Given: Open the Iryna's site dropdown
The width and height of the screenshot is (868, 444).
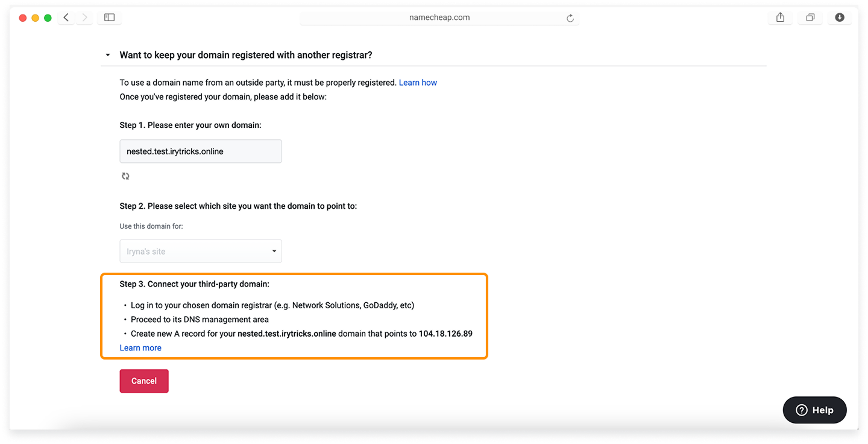Looking at the screenshot, I should click(x=201, y=252).
